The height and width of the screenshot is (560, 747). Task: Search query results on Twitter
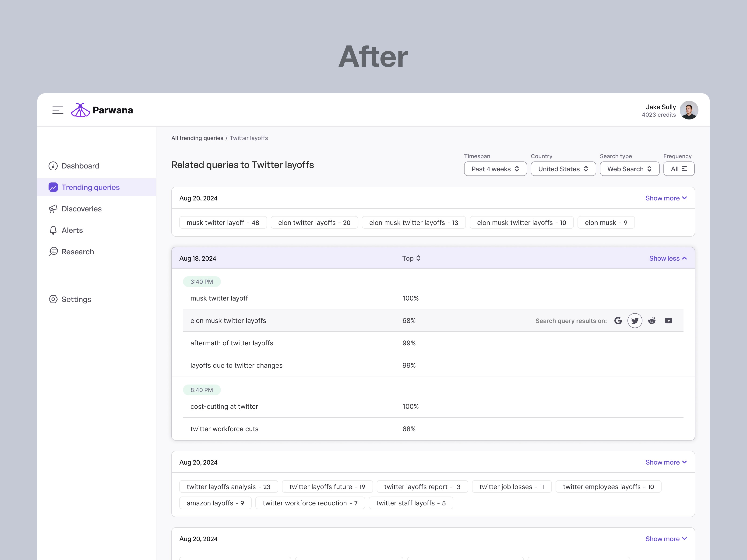tap(635, 320)
